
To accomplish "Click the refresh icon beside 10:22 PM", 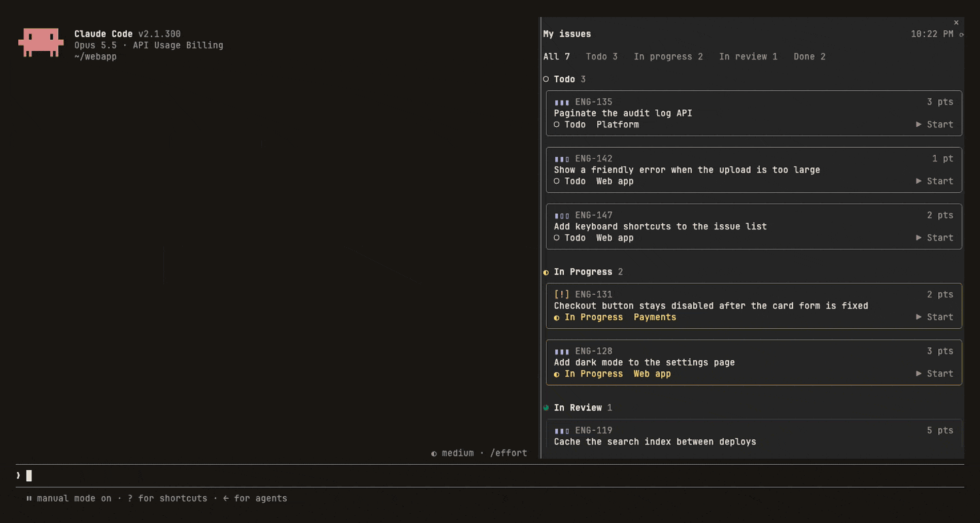I will coord(961,35).
